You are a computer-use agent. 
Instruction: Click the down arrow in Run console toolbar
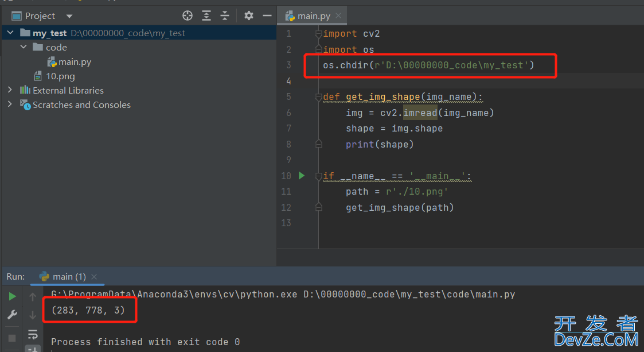click(33, 315)
